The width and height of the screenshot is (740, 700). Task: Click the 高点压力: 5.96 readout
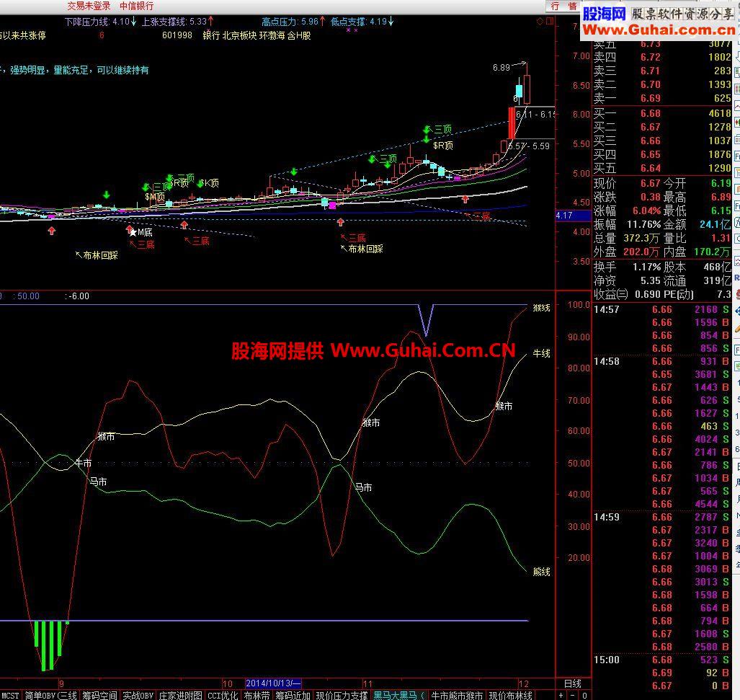point(293,22)
